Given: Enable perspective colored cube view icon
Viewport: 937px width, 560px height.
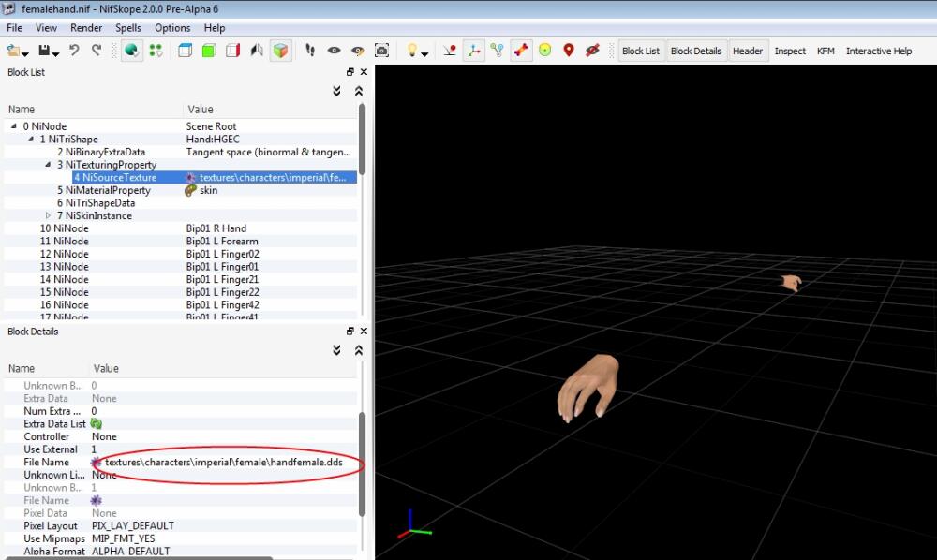Looking at the screenshot, I should [x=280, y=51].
